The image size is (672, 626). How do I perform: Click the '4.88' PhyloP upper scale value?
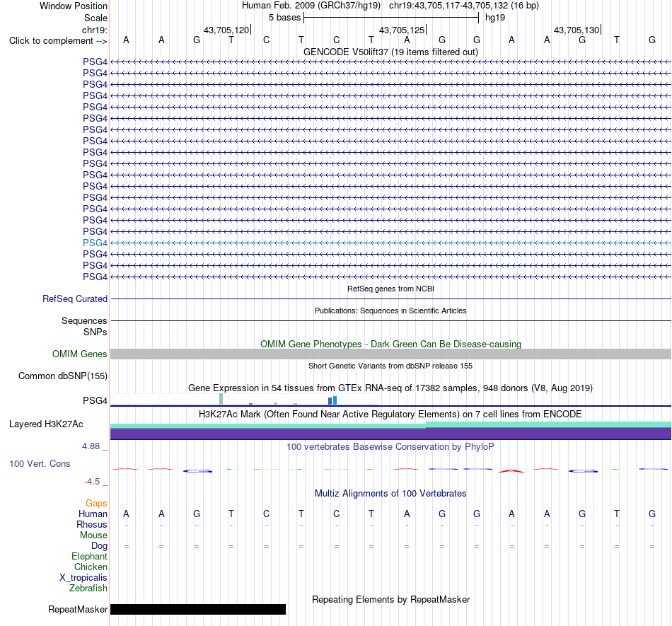click(91, 446)
